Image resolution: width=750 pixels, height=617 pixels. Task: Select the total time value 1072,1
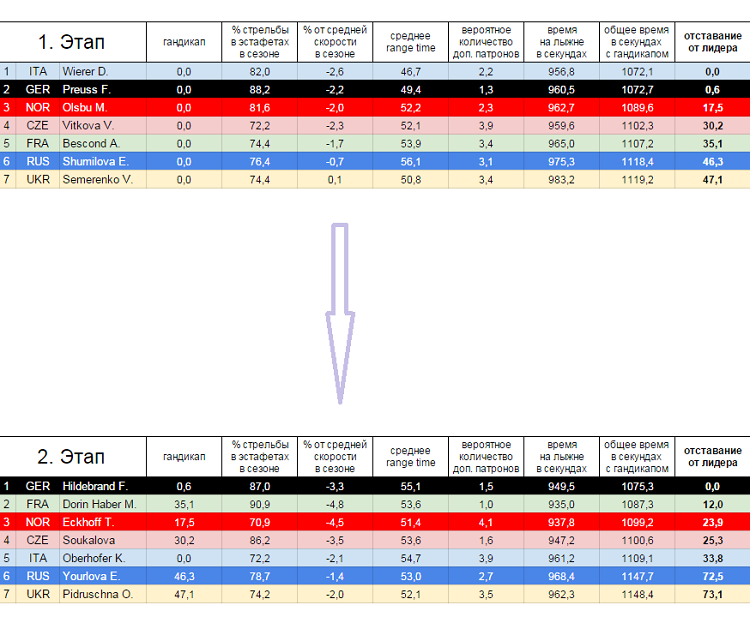click(636, 72)
